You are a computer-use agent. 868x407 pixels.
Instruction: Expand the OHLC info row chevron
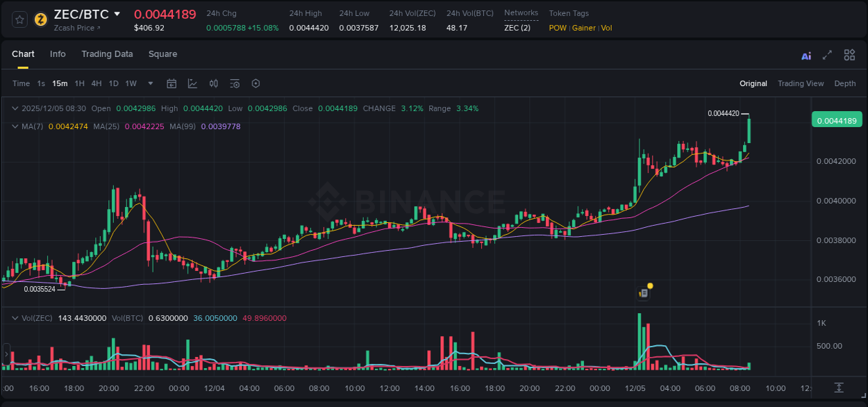coord(15,108)
